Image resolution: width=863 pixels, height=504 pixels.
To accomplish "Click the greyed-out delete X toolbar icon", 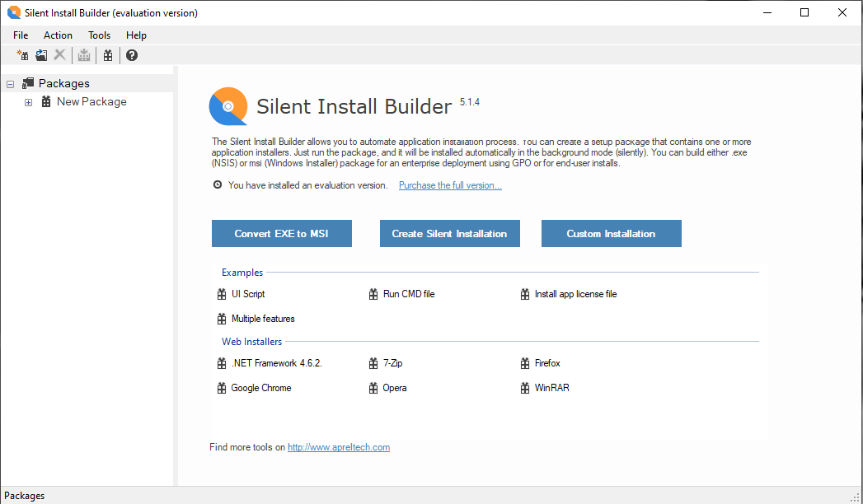I will click(x=59, y=55).
